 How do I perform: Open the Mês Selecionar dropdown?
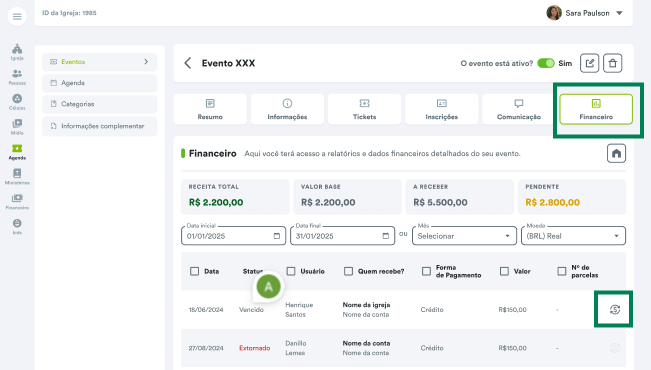464,236
